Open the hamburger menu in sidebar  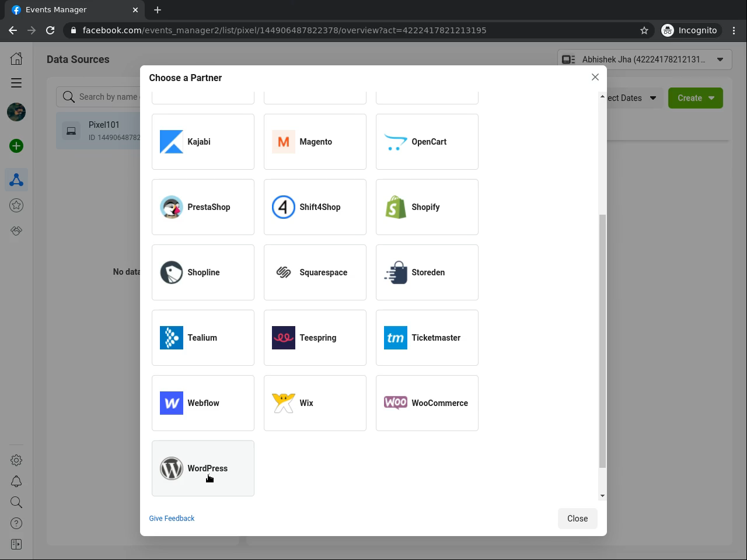pos(16,83)
